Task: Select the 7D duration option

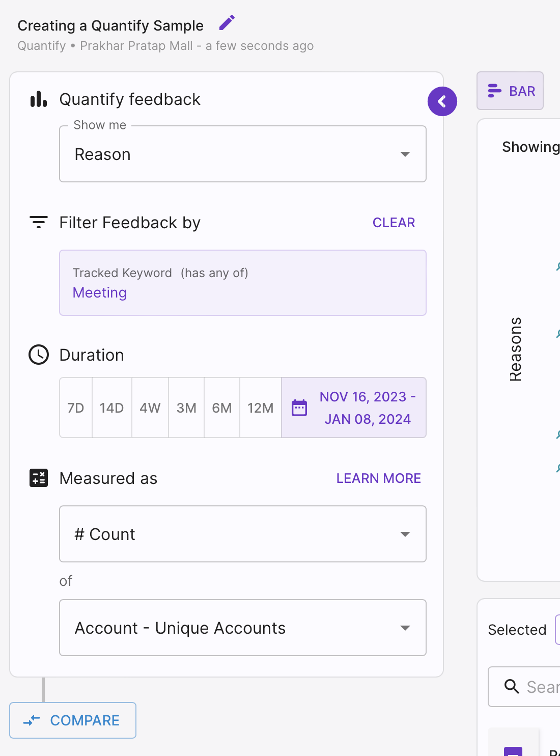Action: [x=76, y=408]
